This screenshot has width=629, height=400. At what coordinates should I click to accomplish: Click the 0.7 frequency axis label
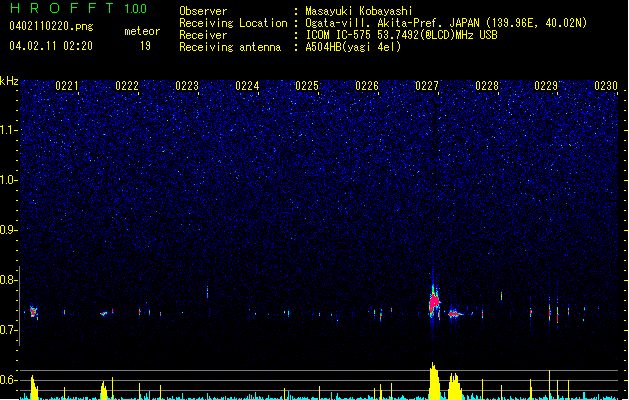[8, 330]
